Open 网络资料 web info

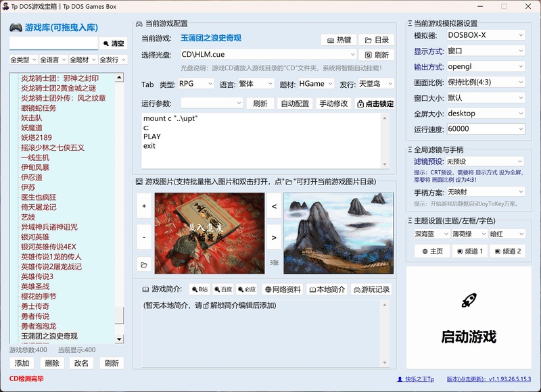[x=283, y=289]
